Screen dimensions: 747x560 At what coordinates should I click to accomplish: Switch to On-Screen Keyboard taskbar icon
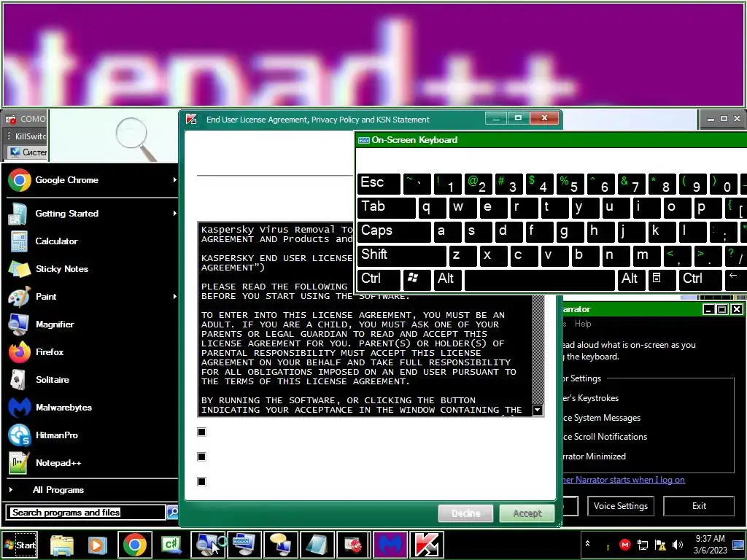(244, 545)
